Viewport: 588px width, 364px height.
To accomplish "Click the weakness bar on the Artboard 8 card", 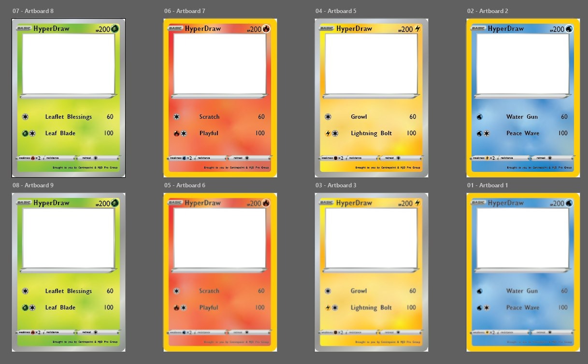I will [x=30, y=158].
